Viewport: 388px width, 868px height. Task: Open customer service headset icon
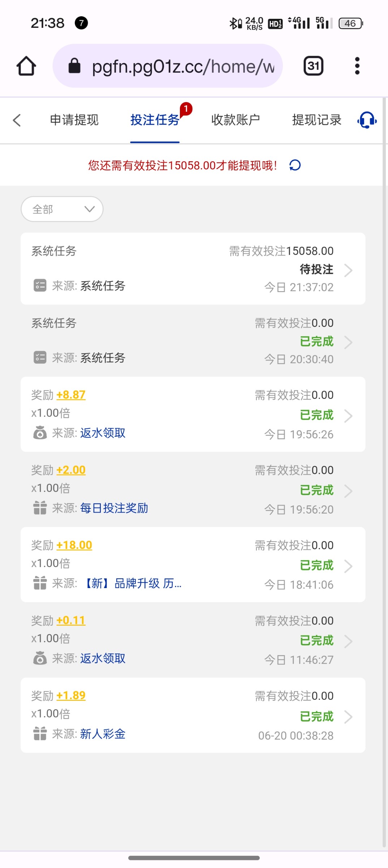click(367, 120)
